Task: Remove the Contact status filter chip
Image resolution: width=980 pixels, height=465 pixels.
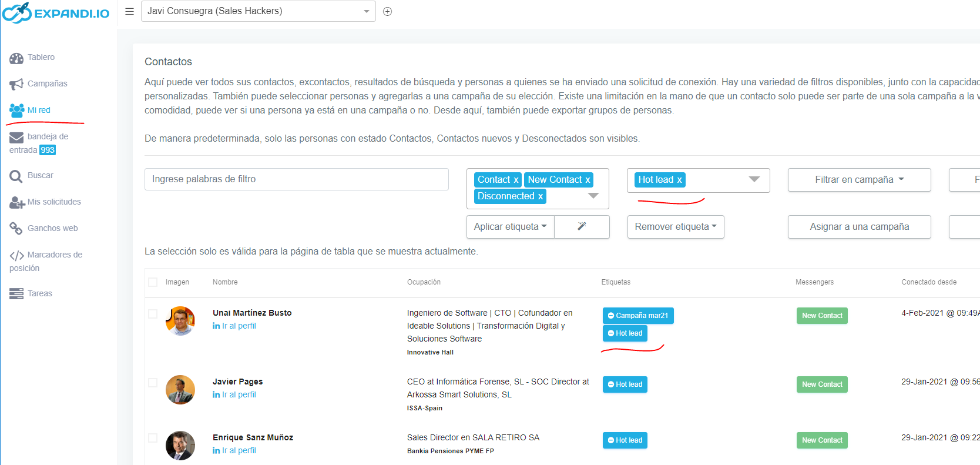Action: (x=516, y=180)
